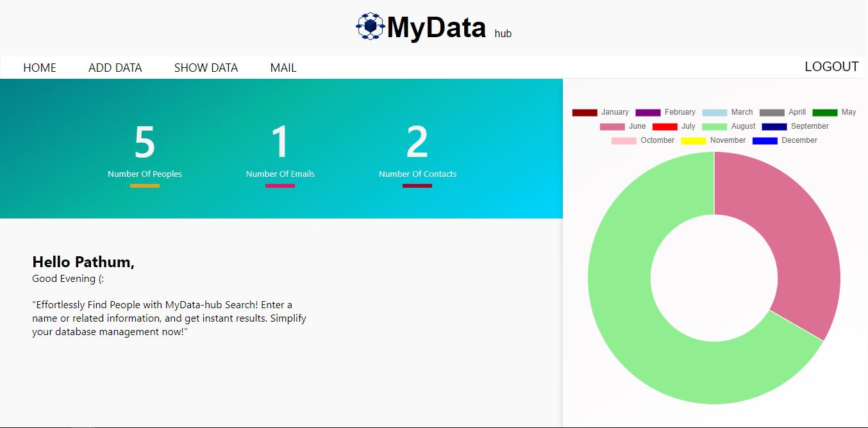Screen dimensions: 868x428
Task: Switch to the ADD DATA tab
Action: 115,67
